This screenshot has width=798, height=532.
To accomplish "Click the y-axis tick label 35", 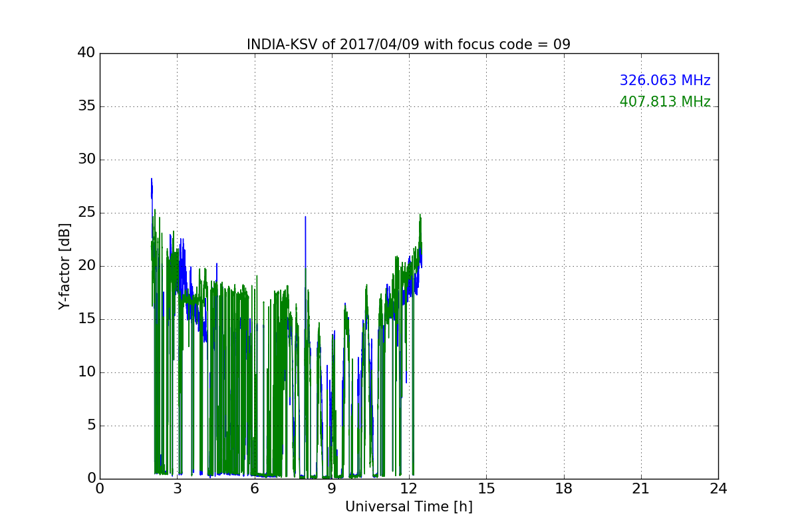I will point(86,106).
